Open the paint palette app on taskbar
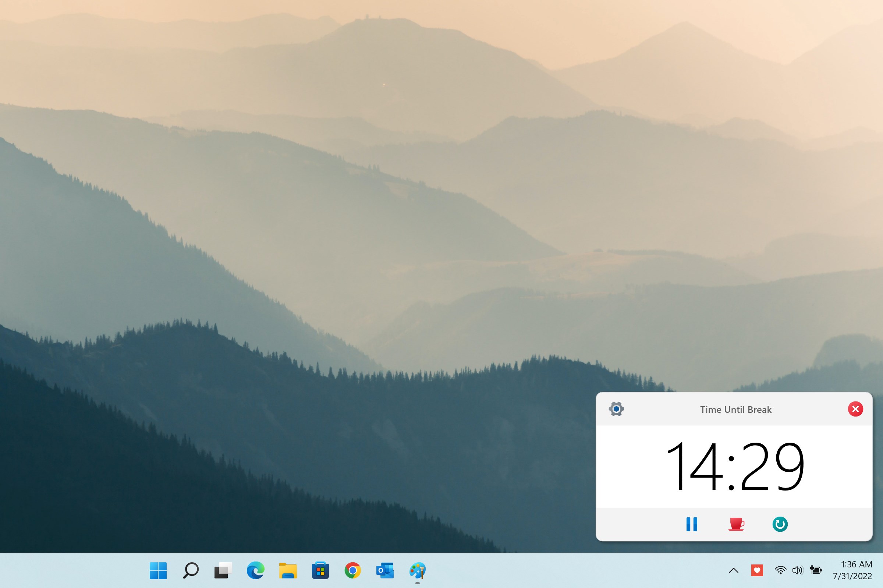 [x=417, y=570]
